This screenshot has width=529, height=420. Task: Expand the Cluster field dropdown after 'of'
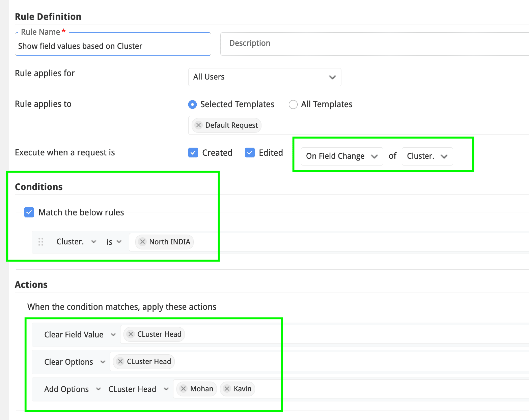point(427,156)
